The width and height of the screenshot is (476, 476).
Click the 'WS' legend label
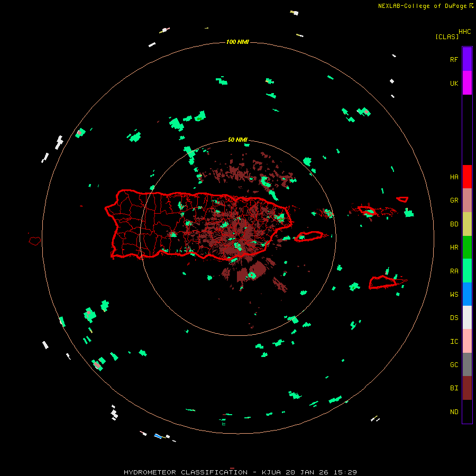pyautogui.click(x=454, y=295)
